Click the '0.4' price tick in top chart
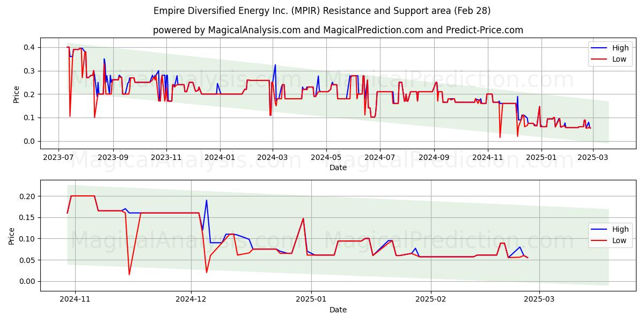This screenshot has height=322, width=644. (x=30, y=47)
